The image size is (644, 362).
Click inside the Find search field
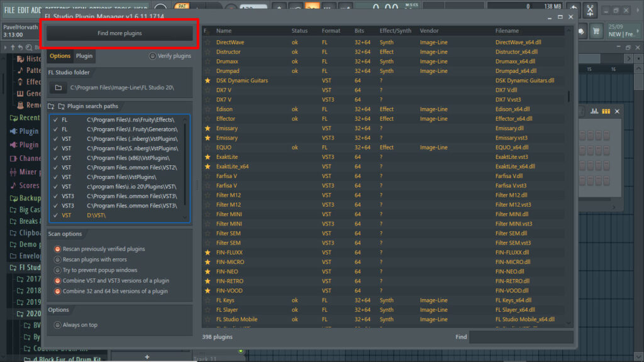(522, 337)
